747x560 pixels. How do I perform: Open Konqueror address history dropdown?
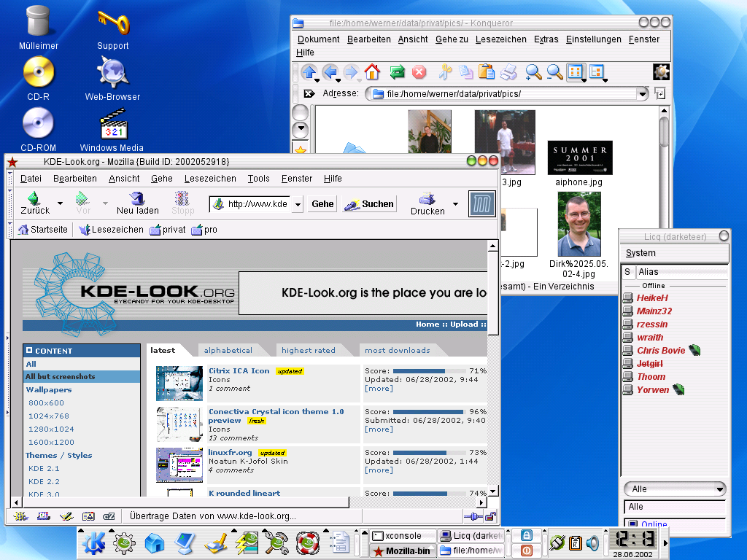point(643,94)
